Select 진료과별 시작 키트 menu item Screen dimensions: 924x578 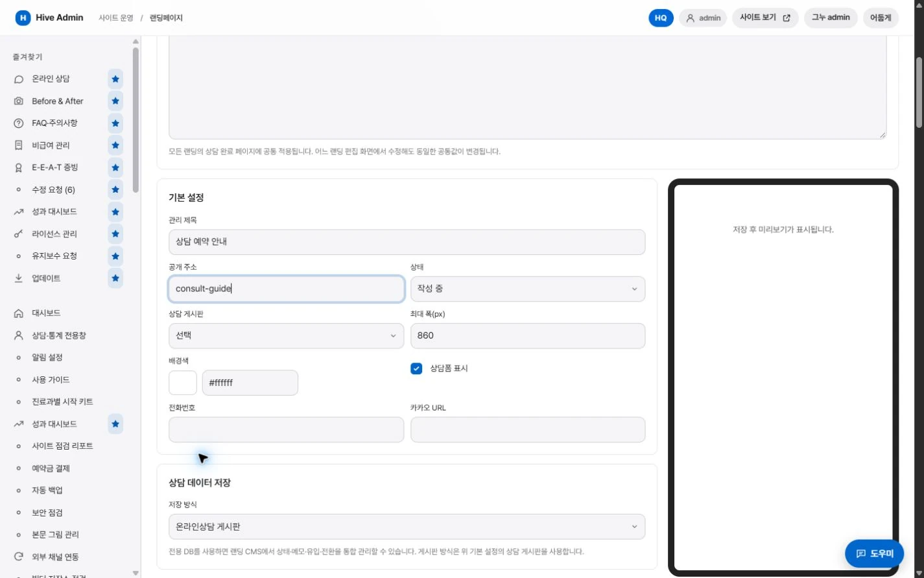62,402
